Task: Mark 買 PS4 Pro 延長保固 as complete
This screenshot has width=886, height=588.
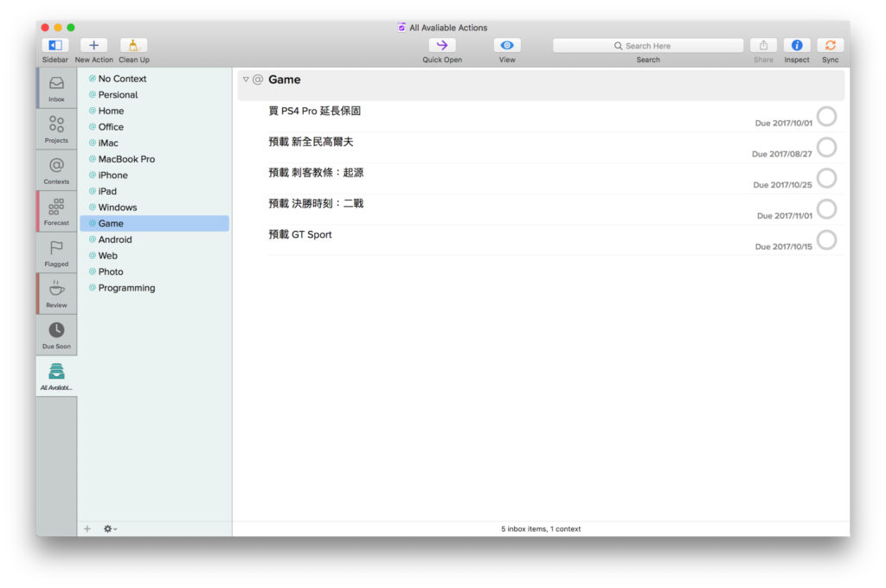Action: [826, 117]
